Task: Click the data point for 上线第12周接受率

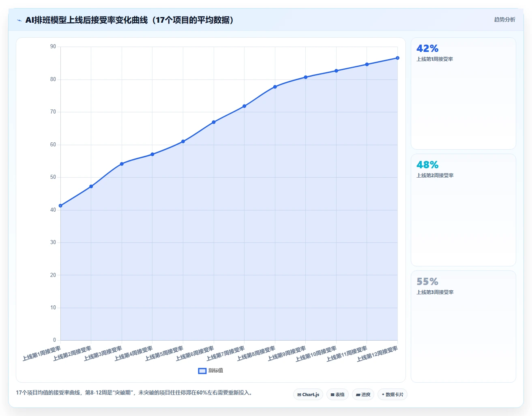Action: [397, 58]
